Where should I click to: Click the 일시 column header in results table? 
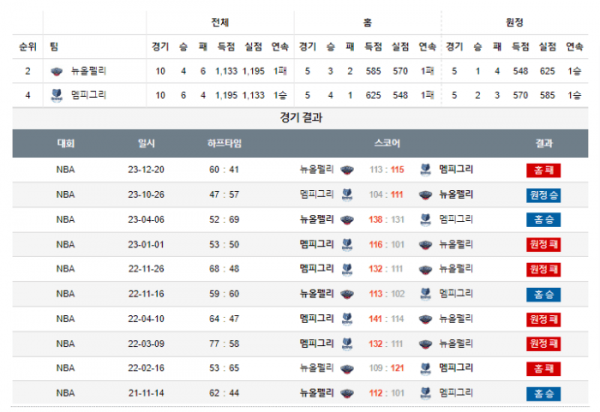[146, 143]
